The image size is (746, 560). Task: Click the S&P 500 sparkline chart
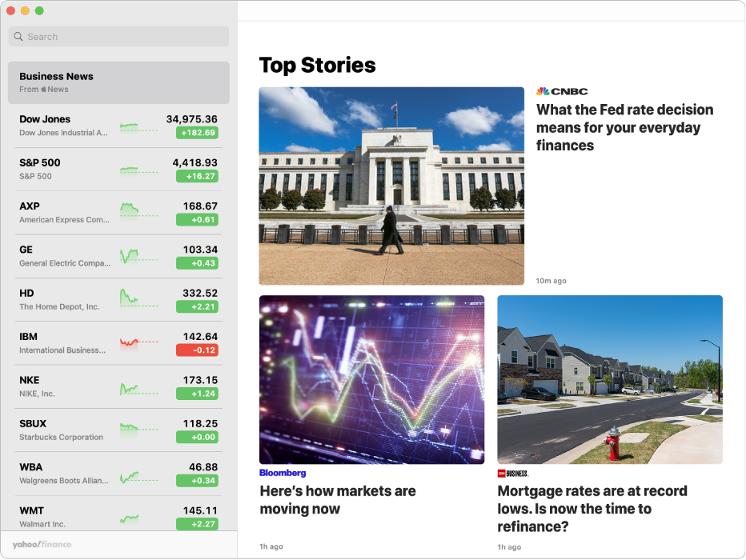coord(138,170)
